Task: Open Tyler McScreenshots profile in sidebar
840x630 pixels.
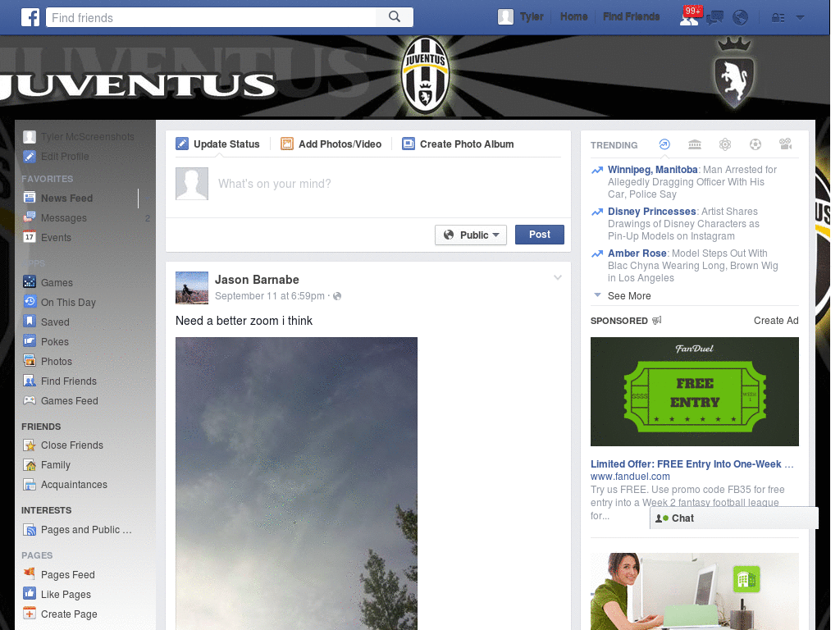Action: point(88,137)
